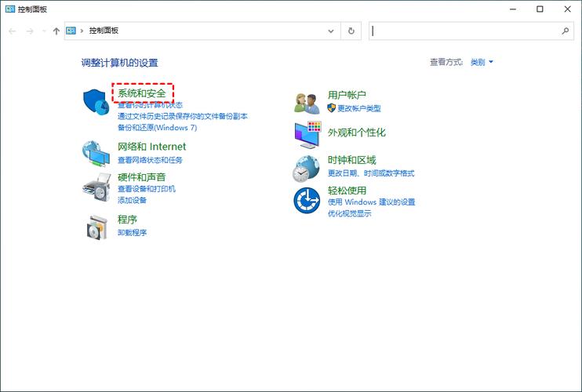Click the 程序 software box icon

click(97, 227)
